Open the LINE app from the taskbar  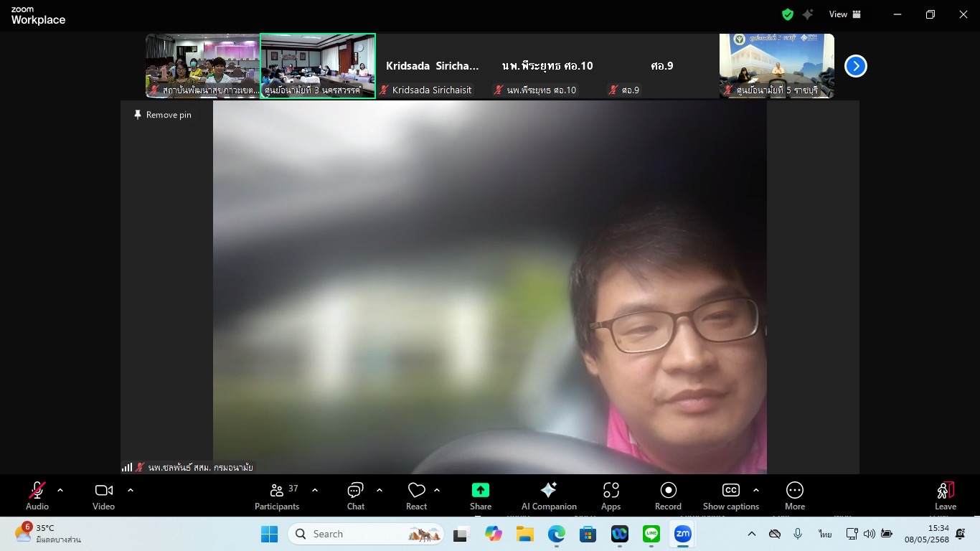click(651, 534)
